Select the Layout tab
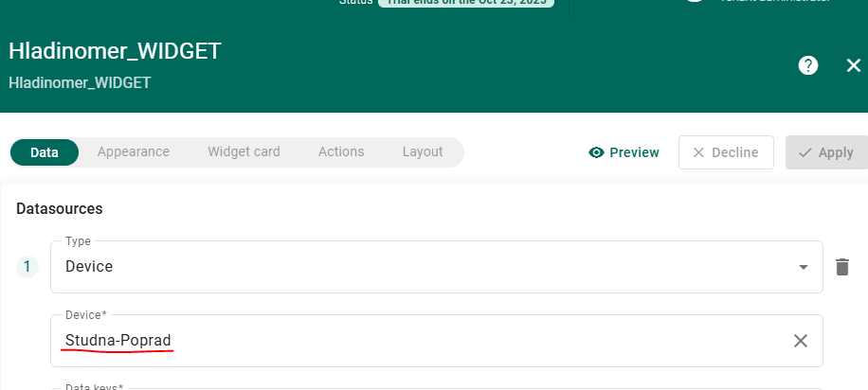The width and height of the screenshot is (868, 390). pyautogui.click(x=423, y=151)
